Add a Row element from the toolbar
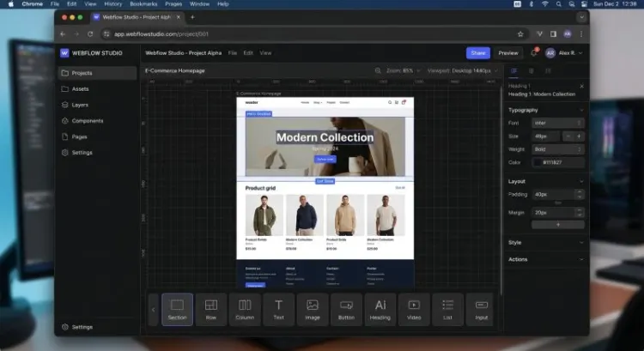This screenshot has width=644, height=351. (211, 310)
